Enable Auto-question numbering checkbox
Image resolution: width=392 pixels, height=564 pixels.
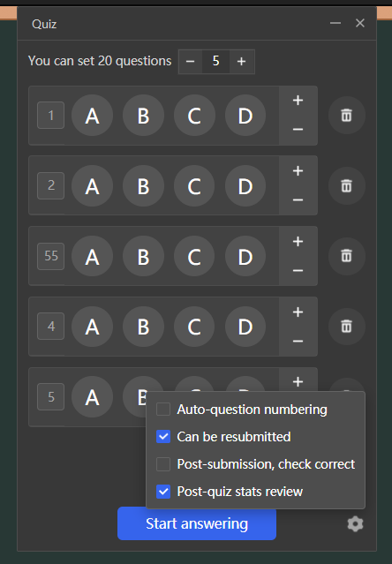[x=163, y=410]
